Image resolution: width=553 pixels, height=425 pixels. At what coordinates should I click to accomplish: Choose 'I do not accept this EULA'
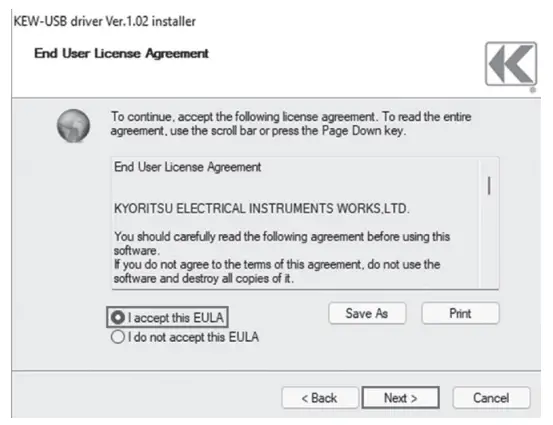[x=118, y=337]
